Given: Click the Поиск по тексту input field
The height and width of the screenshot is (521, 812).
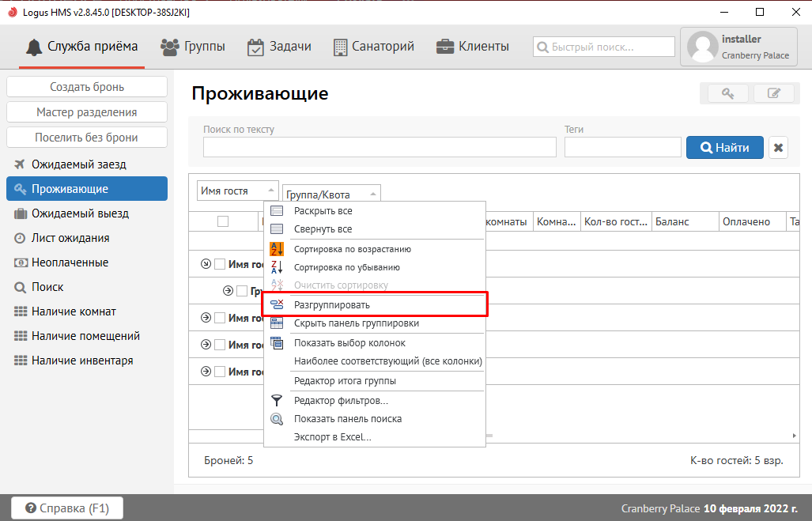Looking at the screenshot, I should (380, 148).
